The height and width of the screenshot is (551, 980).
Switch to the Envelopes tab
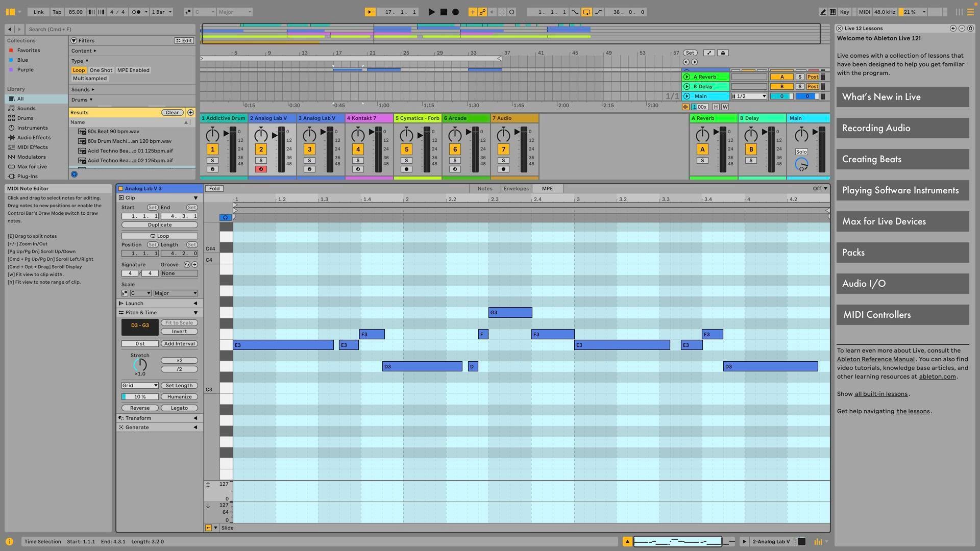(x=516, y=188)
